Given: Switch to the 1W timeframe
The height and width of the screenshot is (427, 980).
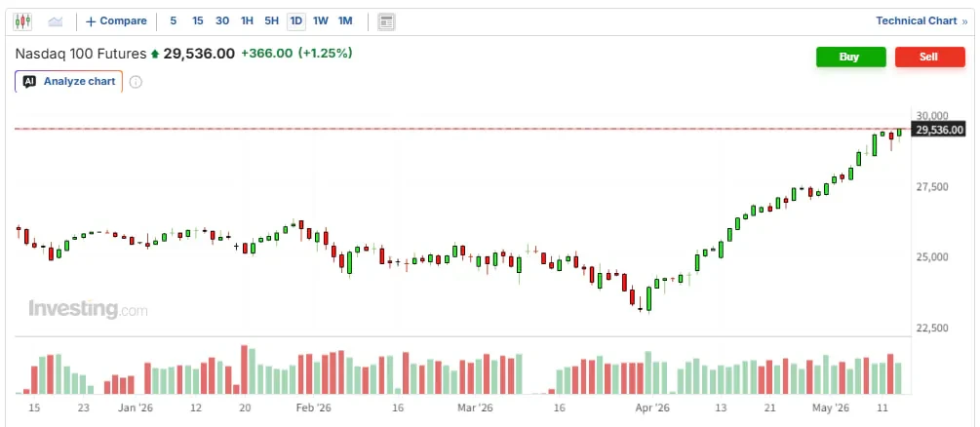Looking at the screenshot, I should pos(321,21).
